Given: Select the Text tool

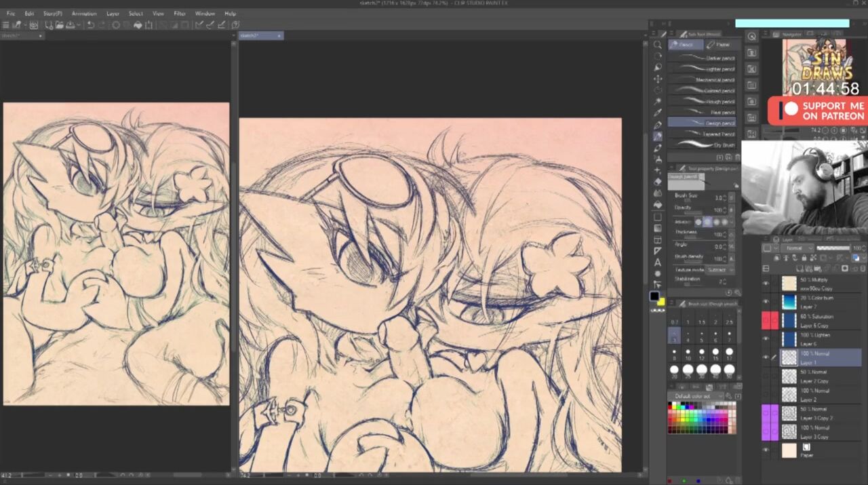Looking at the screenshot, I should pyautogui.click(x=658, y=263).
